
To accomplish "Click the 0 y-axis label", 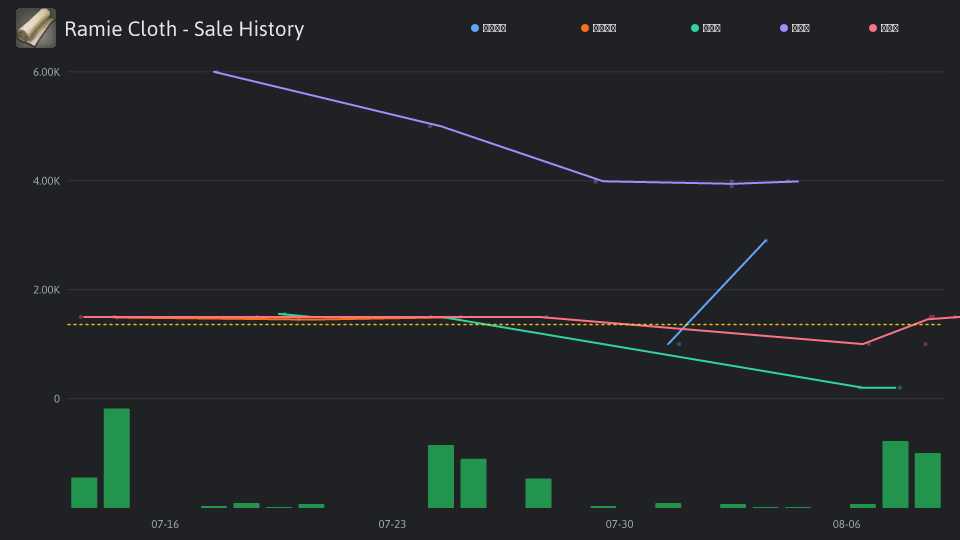I will click(57, 399).
